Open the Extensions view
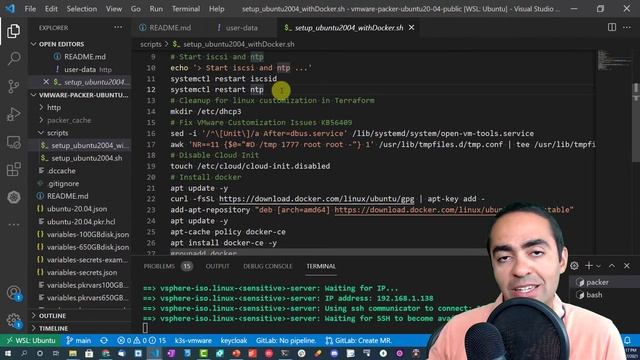This screenshot has width=640, height=360. 13,169
